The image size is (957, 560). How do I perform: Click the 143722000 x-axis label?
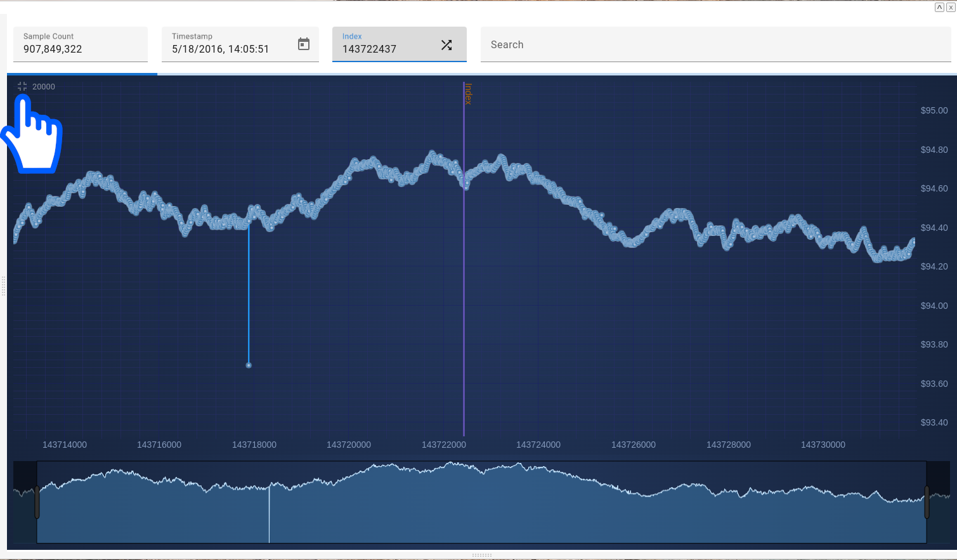coord(443,445)
